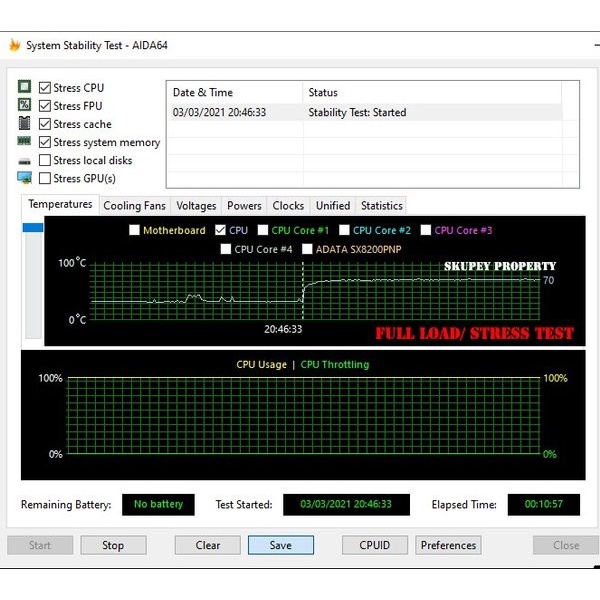Open the Voltages tab
Image resolution: width=600 pixels, height=600 pixels.
click(196, 206)
